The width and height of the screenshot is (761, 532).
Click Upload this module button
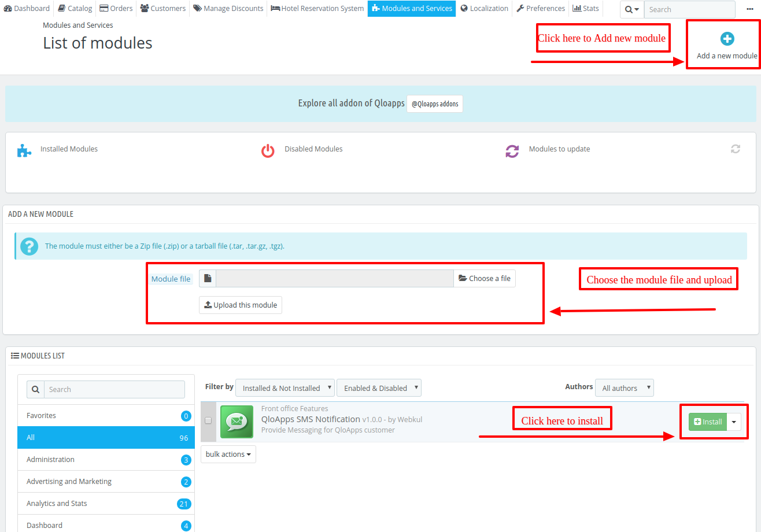(x=241, y=305)
